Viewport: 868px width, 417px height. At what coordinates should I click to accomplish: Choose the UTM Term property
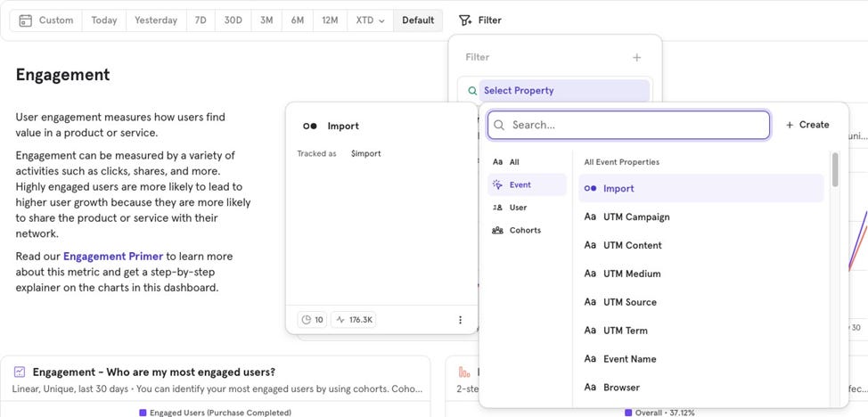coord(700,331)
